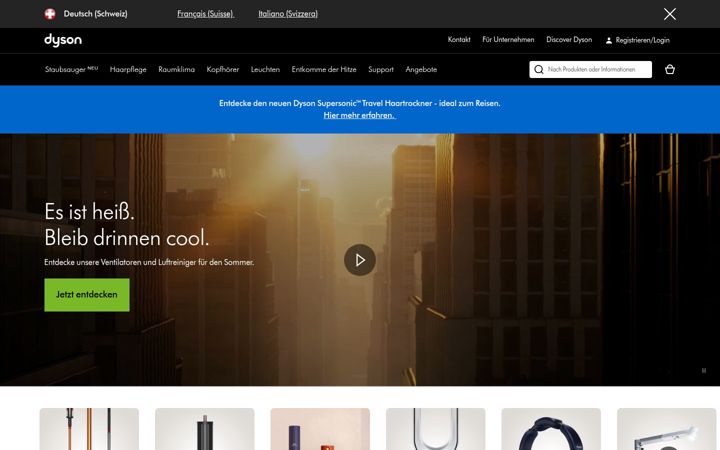The height and width of the screenshot is (450, 720).
Task: Open Discover Dyson page
Action: [x=569, y=39]
